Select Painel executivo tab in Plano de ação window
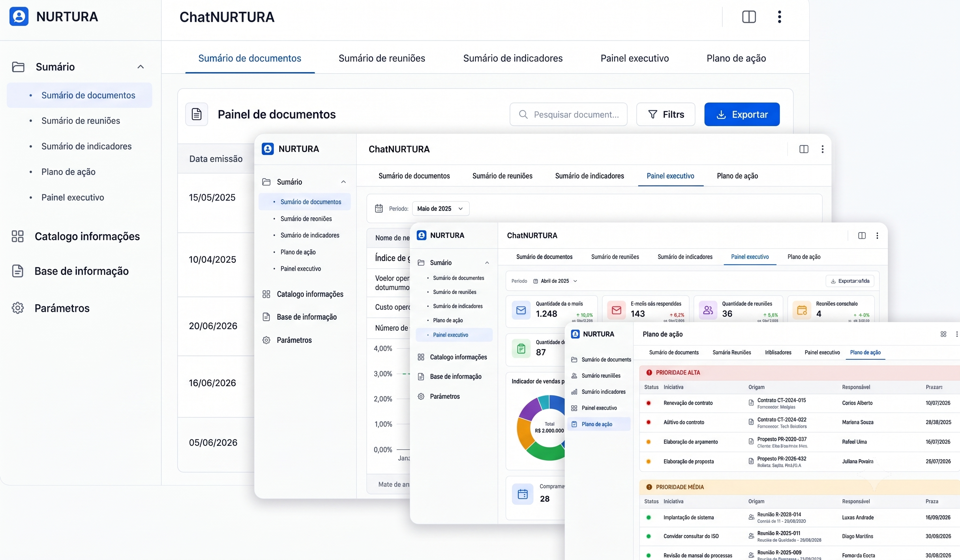 (822, 352)
